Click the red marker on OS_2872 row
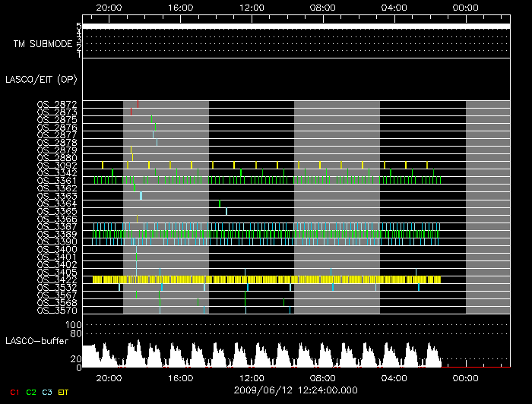 click(x=138, y=104)
